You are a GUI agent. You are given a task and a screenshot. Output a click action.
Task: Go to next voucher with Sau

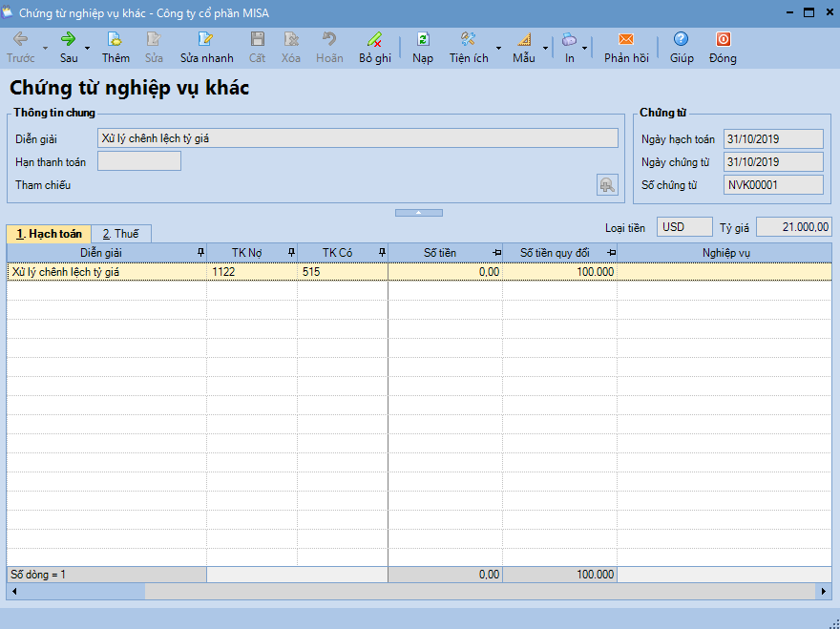point(69,48)
